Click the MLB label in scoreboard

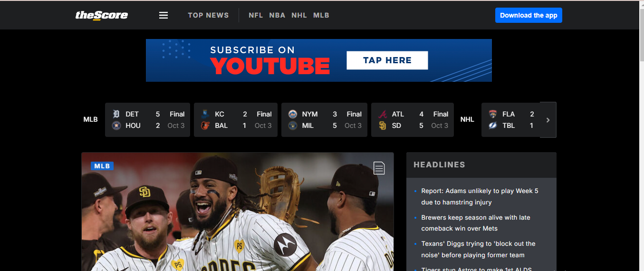click(x=90, y=119)
